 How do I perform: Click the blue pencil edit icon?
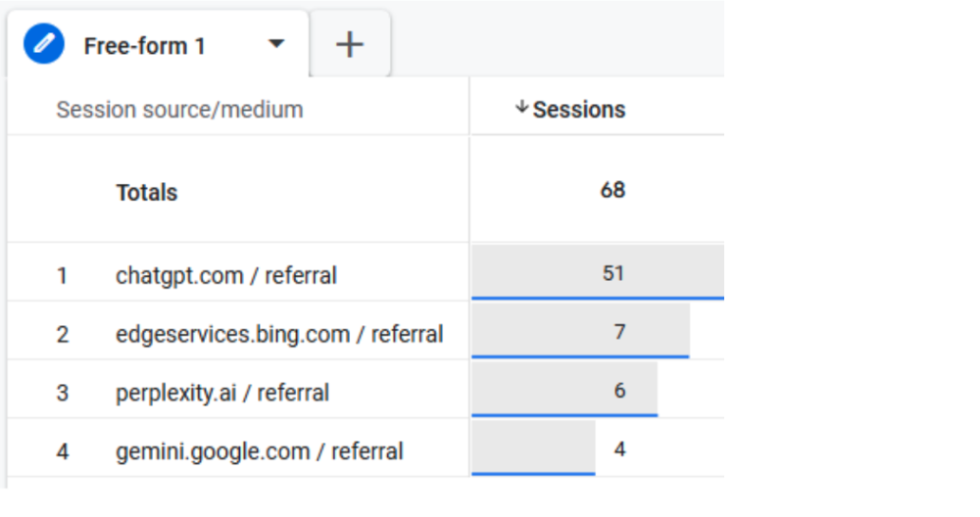tap(44, 44)
